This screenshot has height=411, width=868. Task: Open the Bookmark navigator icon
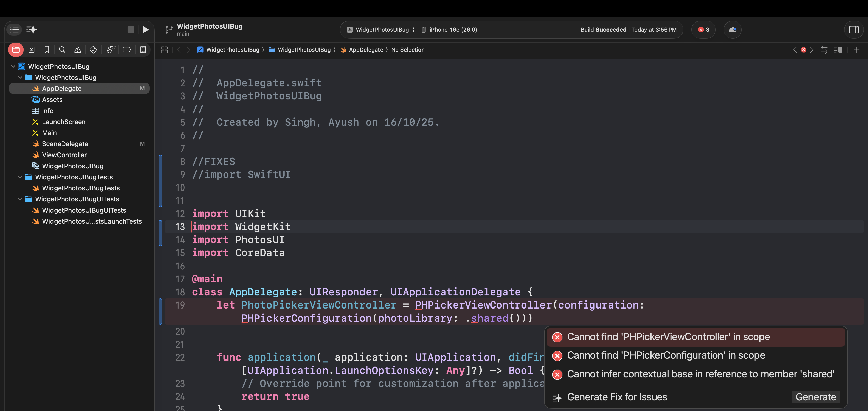pyautogui.click(x=47, y=50)
